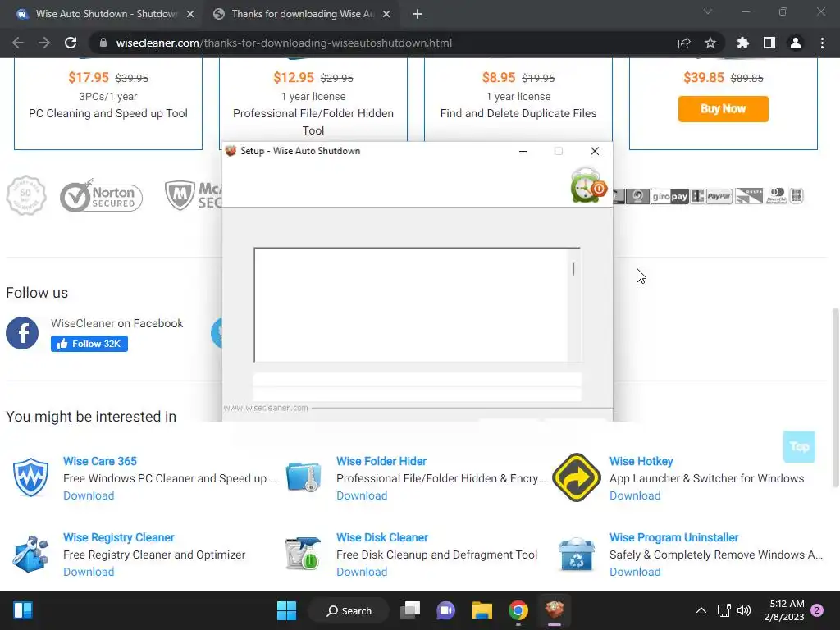Click Facebook Follow 32K button
Viewport: 840px width, 630px height.
[x=89, y=344]
